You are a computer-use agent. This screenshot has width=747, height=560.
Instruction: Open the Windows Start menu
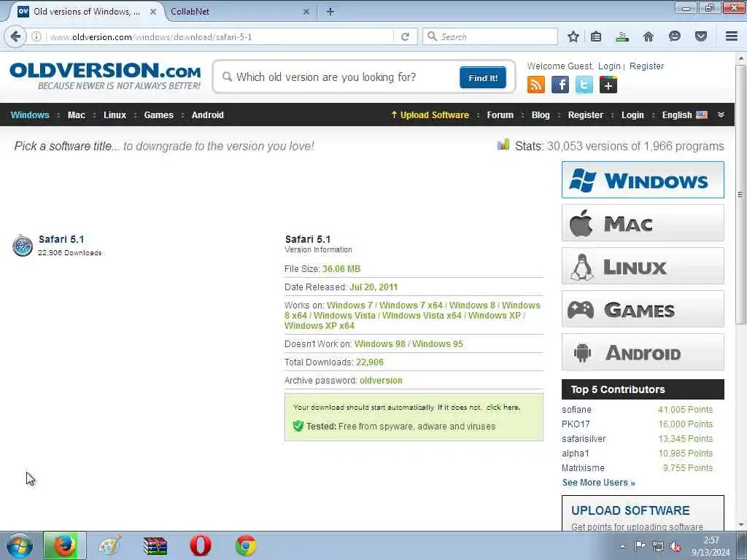coord(20,545)
